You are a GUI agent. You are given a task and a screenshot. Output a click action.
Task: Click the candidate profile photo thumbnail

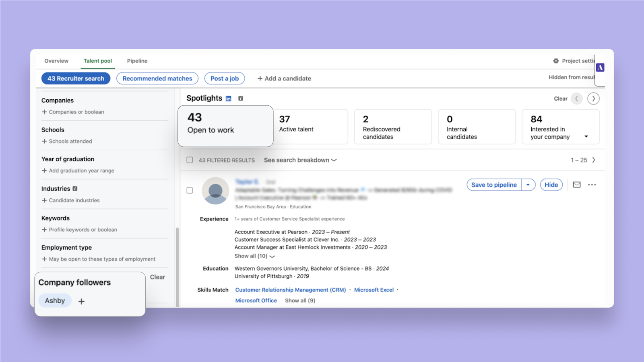[x=215, y=191]
